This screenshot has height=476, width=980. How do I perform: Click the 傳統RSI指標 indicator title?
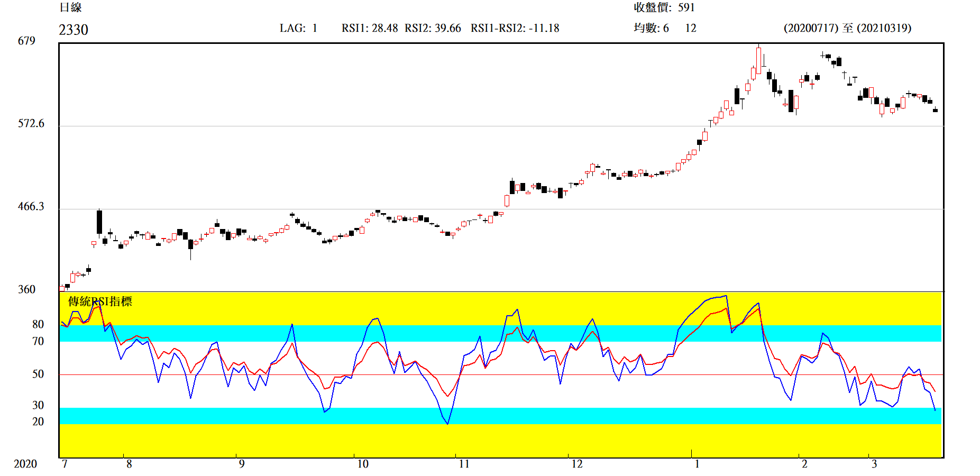coord(100,301)
